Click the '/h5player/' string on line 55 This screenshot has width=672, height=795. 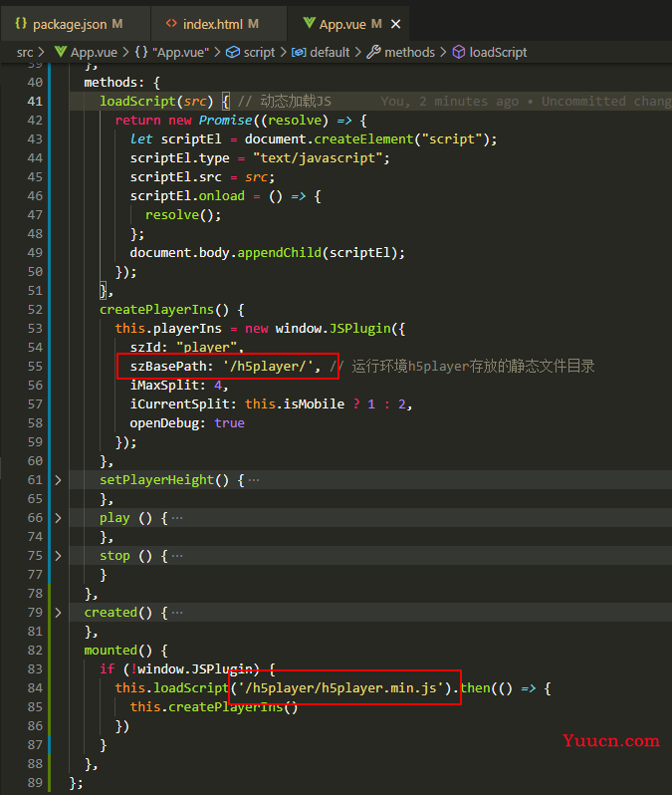coord(268,366)
